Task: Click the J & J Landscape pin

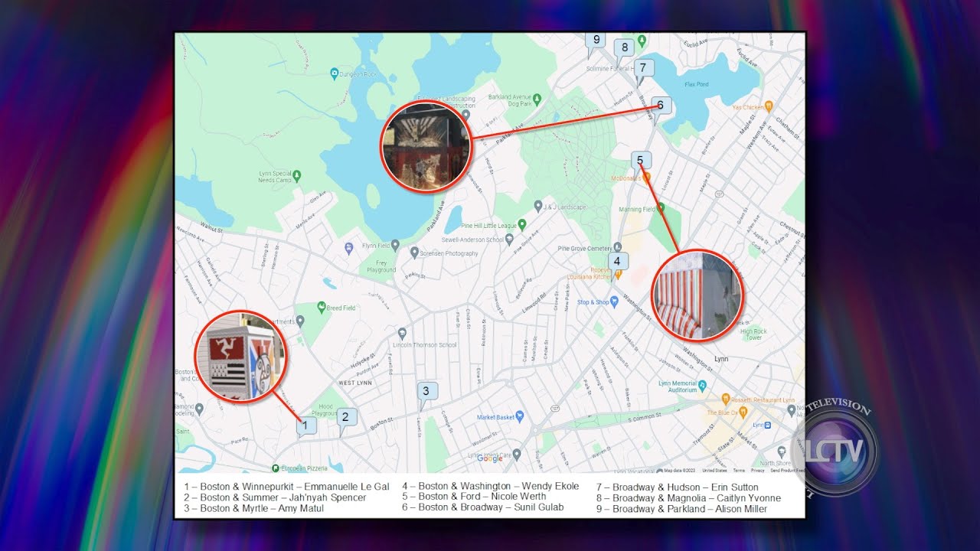Action: click(x=538, y=206)
